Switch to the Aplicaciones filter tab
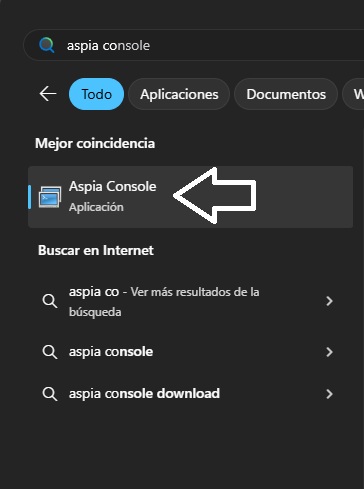364x489 pixels. click(179, 94)
